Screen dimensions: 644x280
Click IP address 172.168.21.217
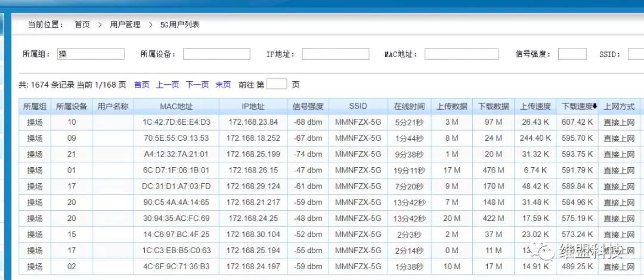click(253, 202)
